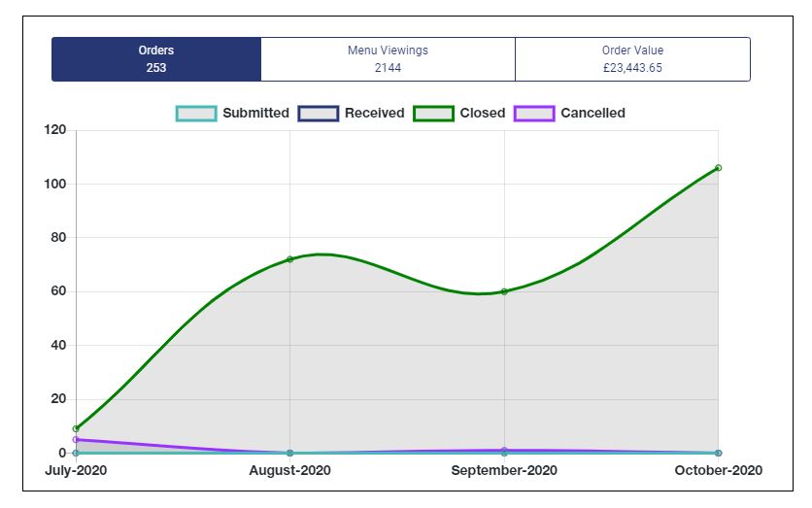Click the Closed data point for July-2020
The height and width of the screenshot is (508, 812).
coord(76,428)
